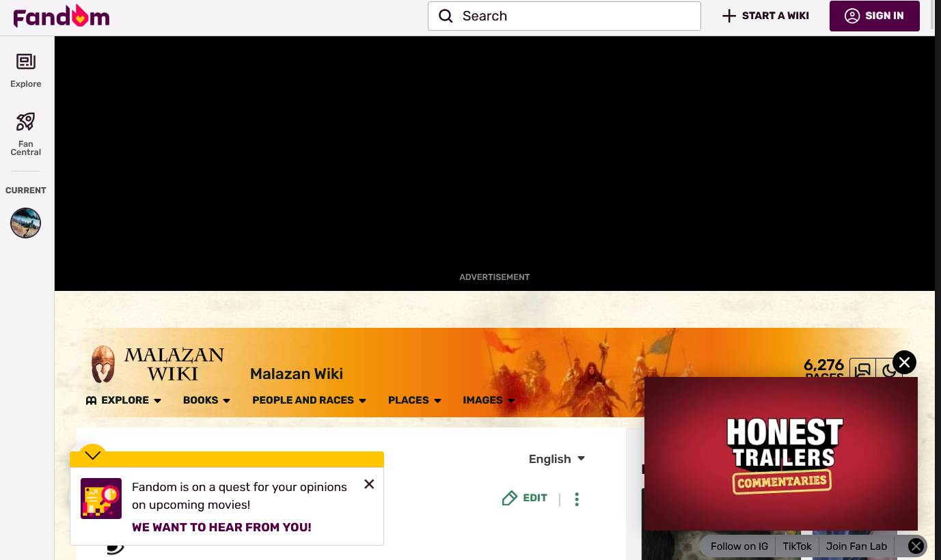
Task: Play the Honest Trailers Commentaries video
Action: point(781,453)
